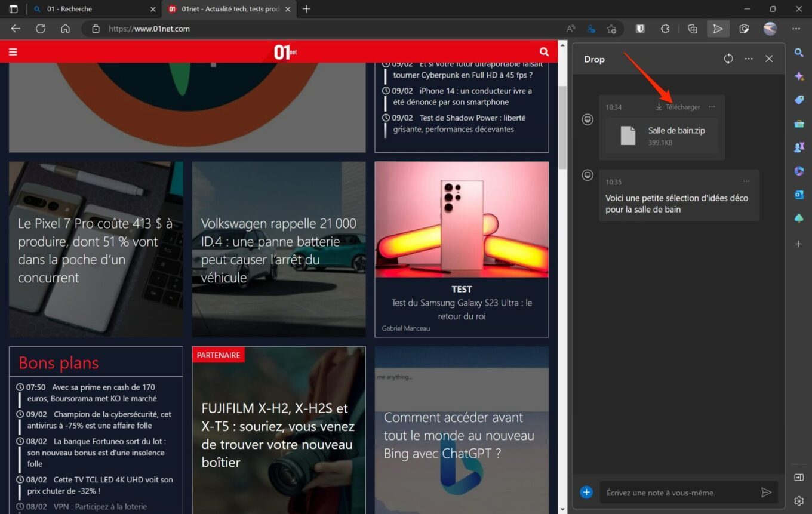812x514 pixels.
Task: Open the Salle de bain.zip file
Action: [x=662, y=136]
